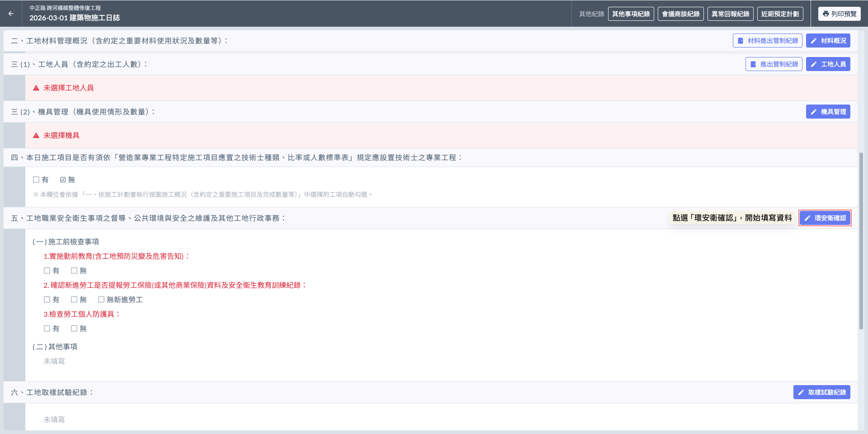The height and width of the screenshot is (434, 868).
Task: Click the 環安衛確認 edit button
Action: [x=825, y=218]
